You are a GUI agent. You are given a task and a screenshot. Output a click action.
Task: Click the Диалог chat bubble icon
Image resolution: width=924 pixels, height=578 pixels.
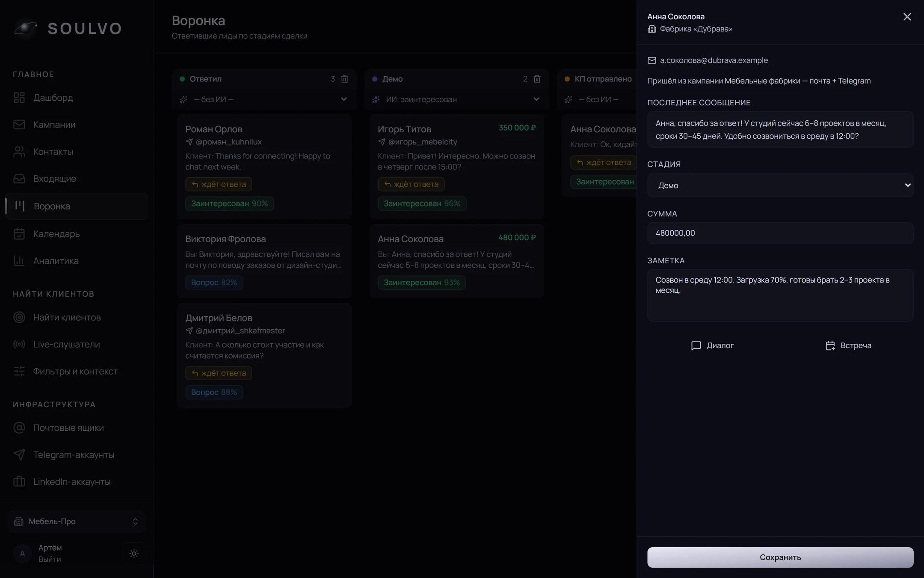click(696, 346)
